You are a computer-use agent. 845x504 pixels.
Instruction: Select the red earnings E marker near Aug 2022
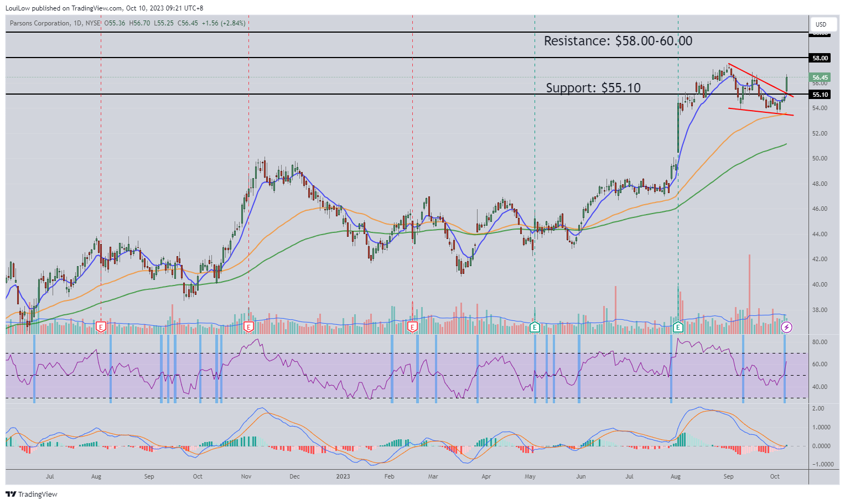click(101, 327)
